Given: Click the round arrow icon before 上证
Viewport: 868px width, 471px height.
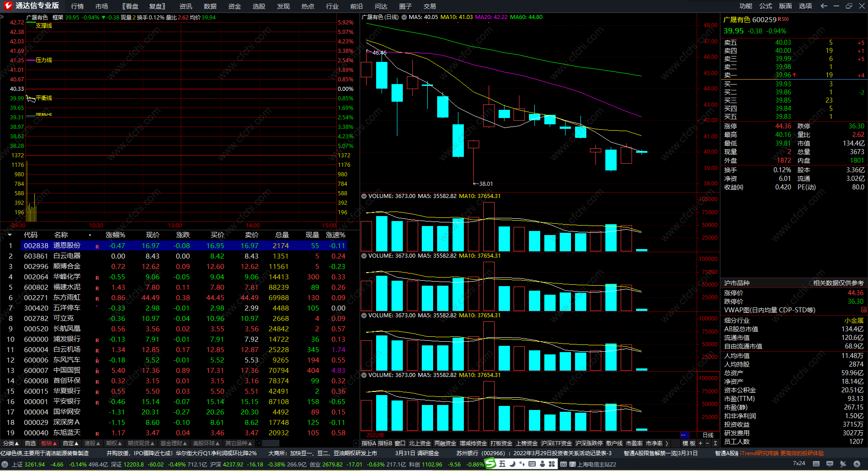Looking at the screenshot, I should pos(5,464).
